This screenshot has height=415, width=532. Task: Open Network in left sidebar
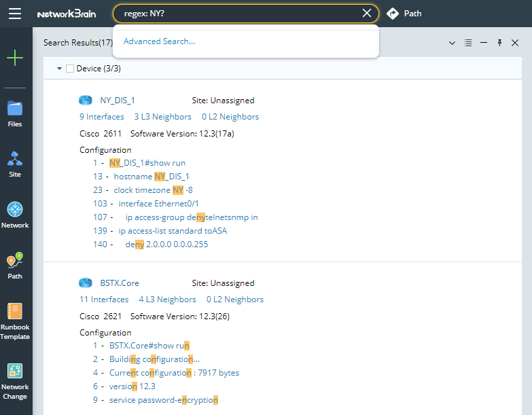coord(15,215)
